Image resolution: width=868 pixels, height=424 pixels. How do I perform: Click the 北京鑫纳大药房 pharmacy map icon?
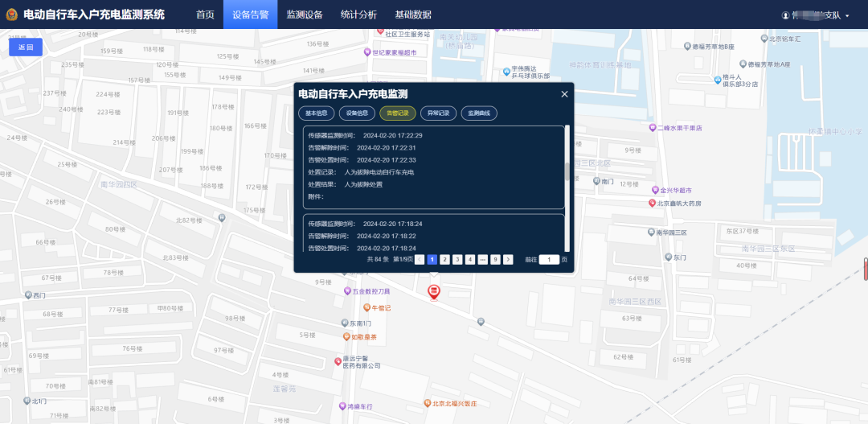pos(652,204)
